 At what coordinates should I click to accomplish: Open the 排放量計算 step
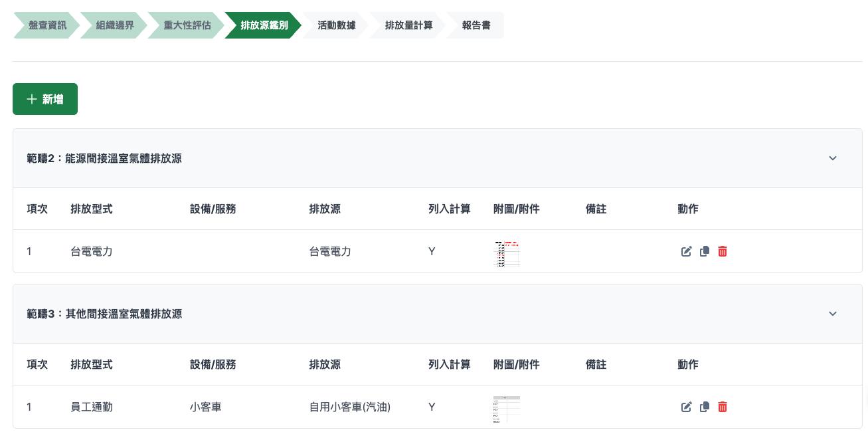pyautogui.click(x=408, y=25)
